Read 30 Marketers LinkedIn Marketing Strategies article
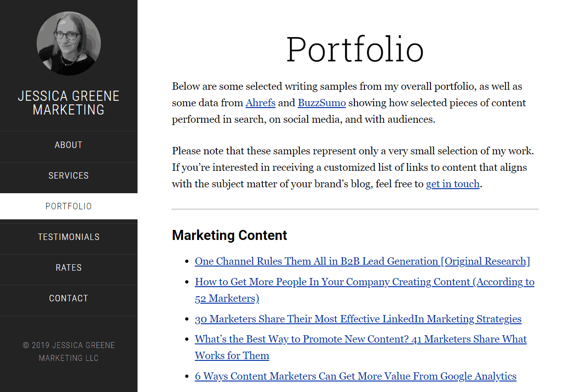 click(x=358, y=319)
